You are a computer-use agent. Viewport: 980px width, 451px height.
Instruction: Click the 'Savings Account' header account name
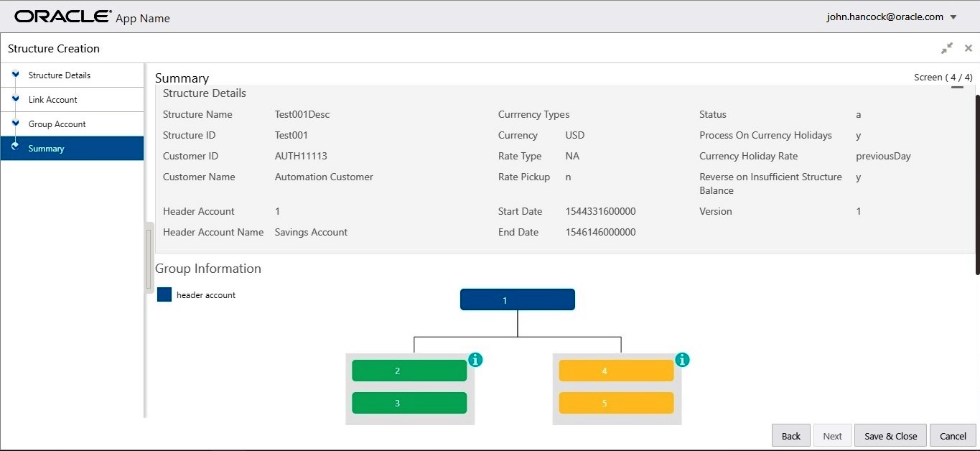point(311,232)
